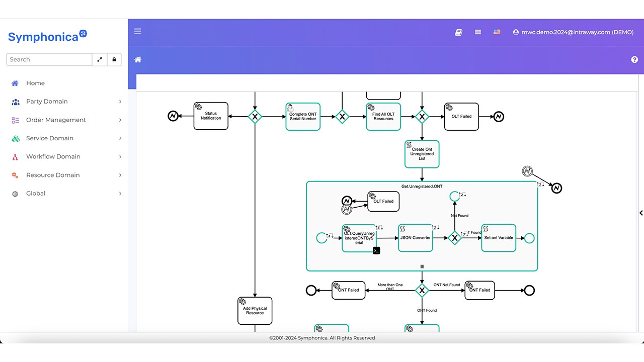Expand the Service Domain chevron
Viewport: 644px width, 362px height.
tap(120, 138)
